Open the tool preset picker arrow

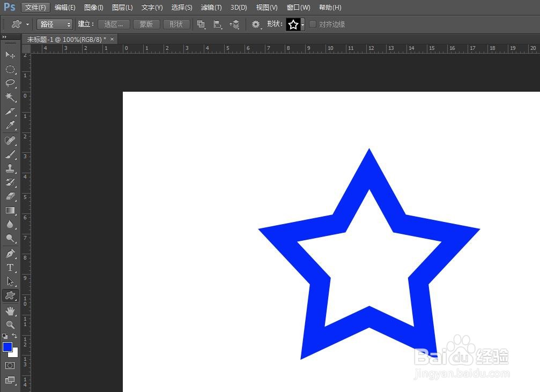point(27,25)
